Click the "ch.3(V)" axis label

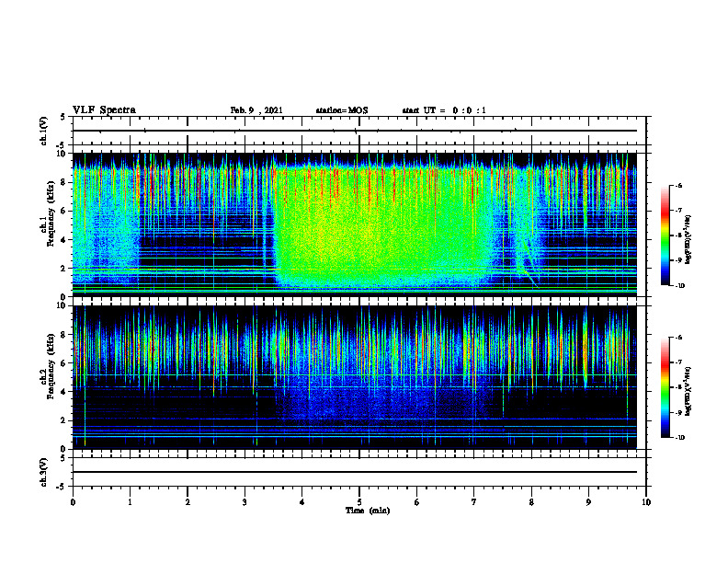click(43, 472)
